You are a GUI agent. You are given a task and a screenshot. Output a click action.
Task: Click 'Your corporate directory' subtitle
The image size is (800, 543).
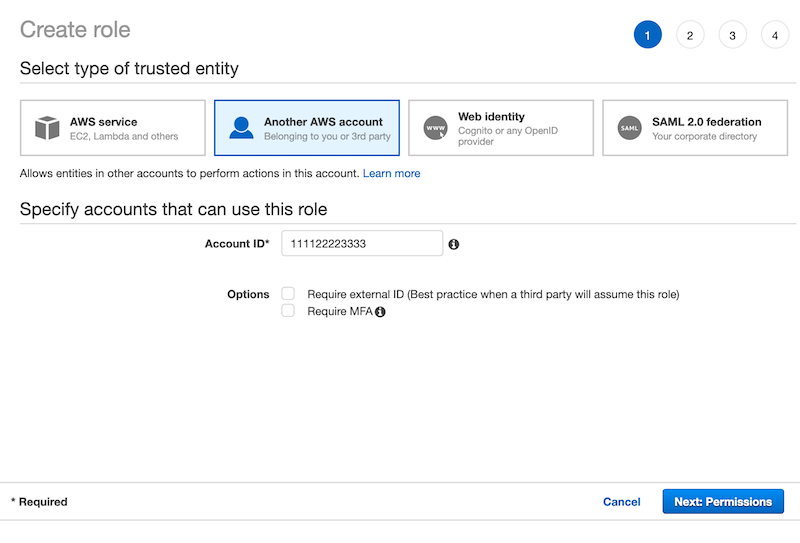(705, 136)
